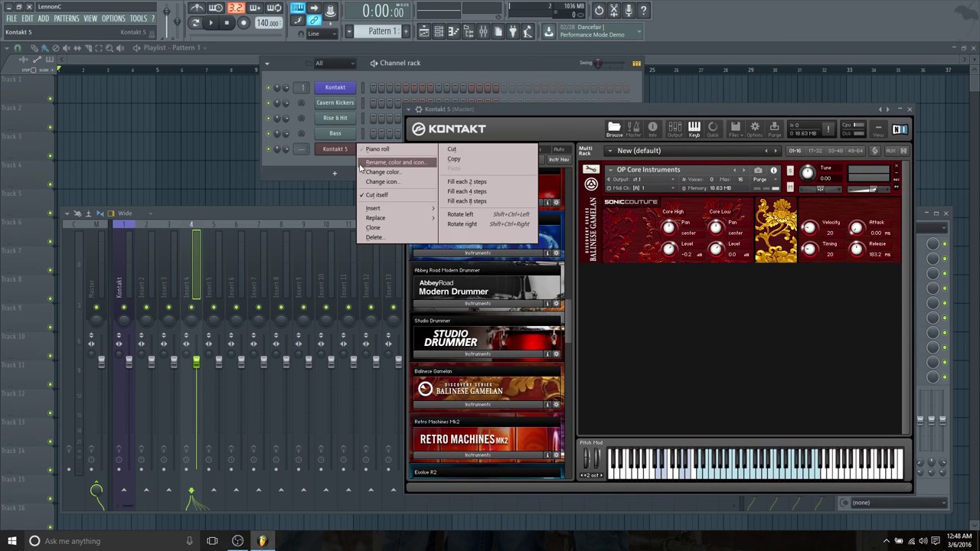Mute the Rise & Hit channel LED
Viewport: 980px width, 551px height.
pyautogui.click(x=268, y=119)
